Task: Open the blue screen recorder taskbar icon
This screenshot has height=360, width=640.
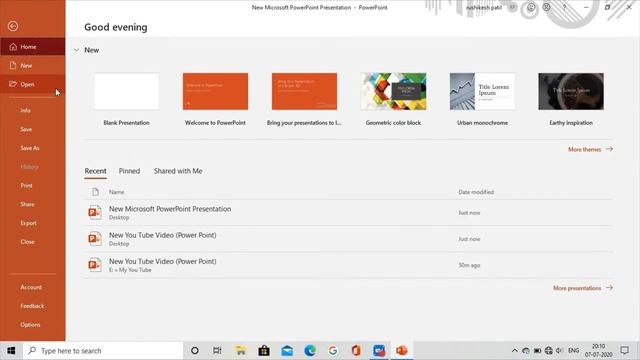Action: click(x=379, y=351)
